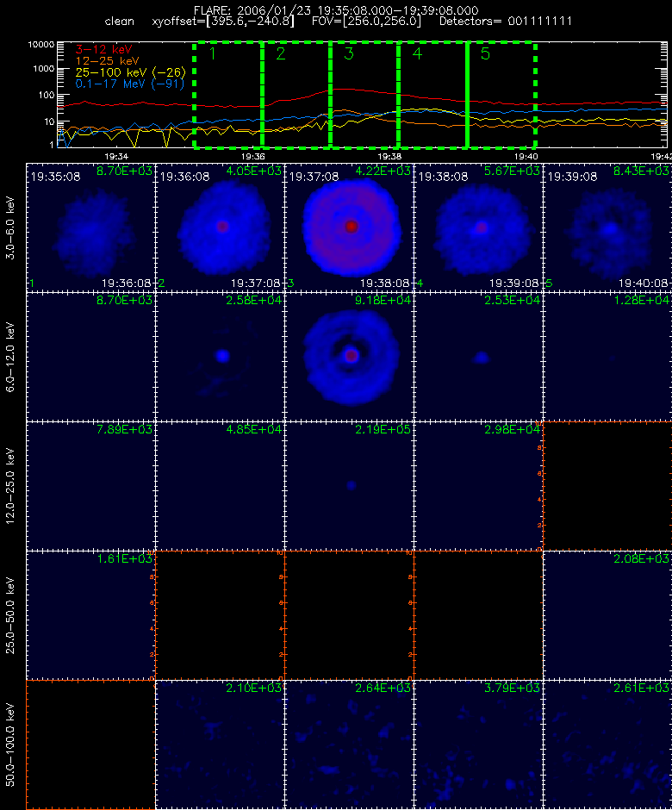672x810 pixels.
Task: Select the 9.18E+04 peak value
Action: tap(383, 300)
